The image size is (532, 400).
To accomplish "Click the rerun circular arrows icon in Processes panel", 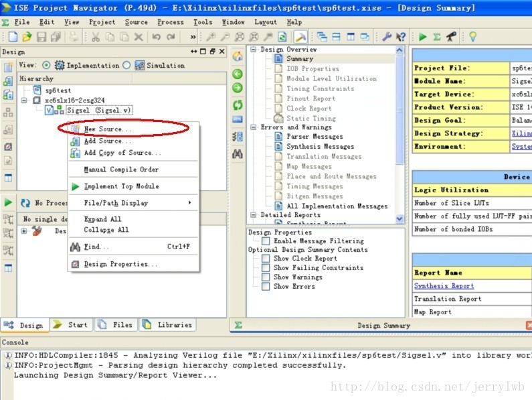I will click(x=25, y=203).
